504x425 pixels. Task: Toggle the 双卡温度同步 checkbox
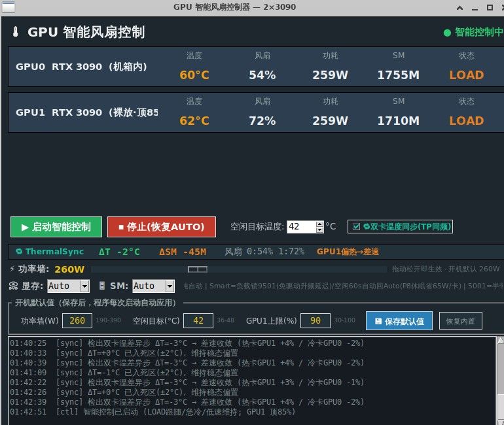tap(356, 227)
